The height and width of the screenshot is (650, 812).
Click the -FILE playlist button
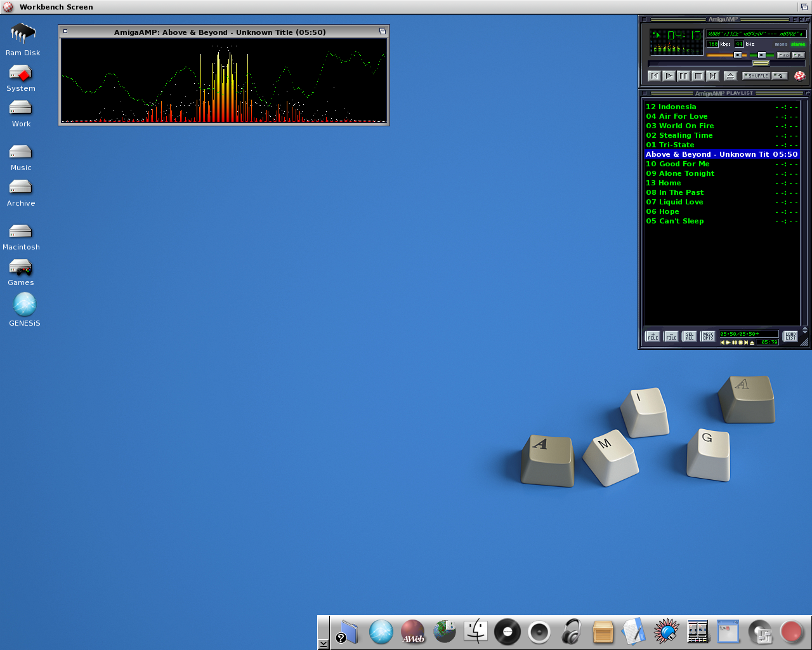(671, 336)
